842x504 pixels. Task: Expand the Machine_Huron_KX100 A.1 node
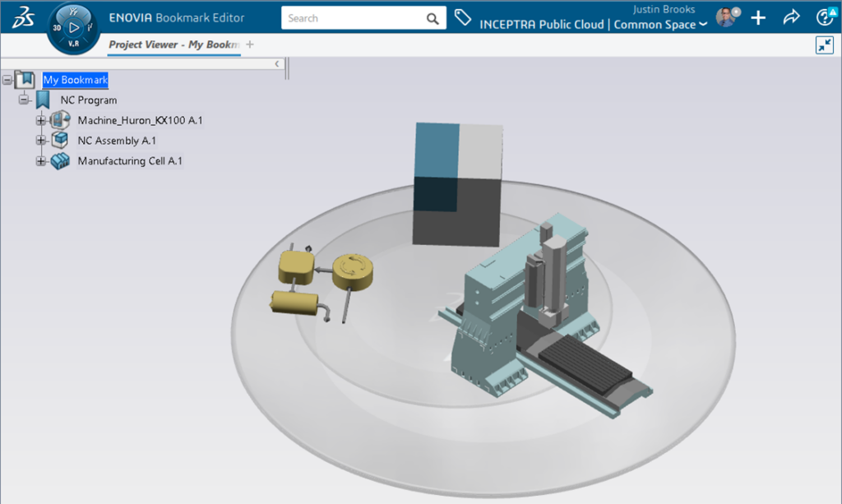tap(40, 121)
